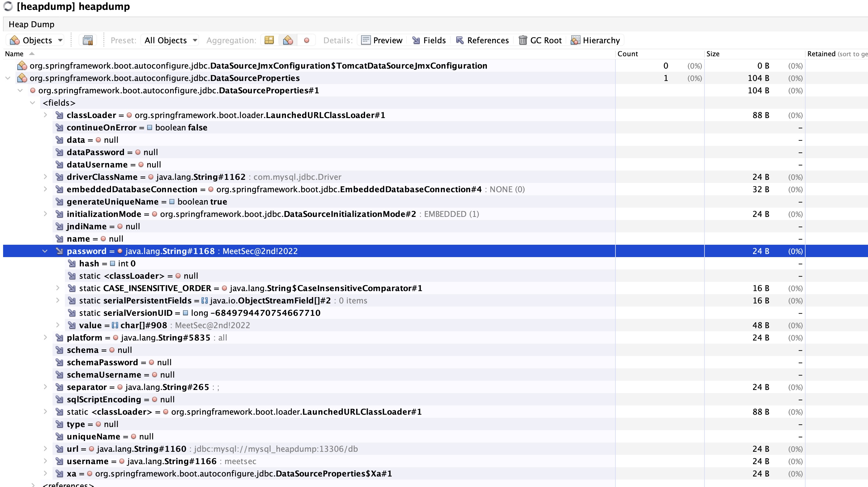Toggle the Fields details button

tap(429, 40)
